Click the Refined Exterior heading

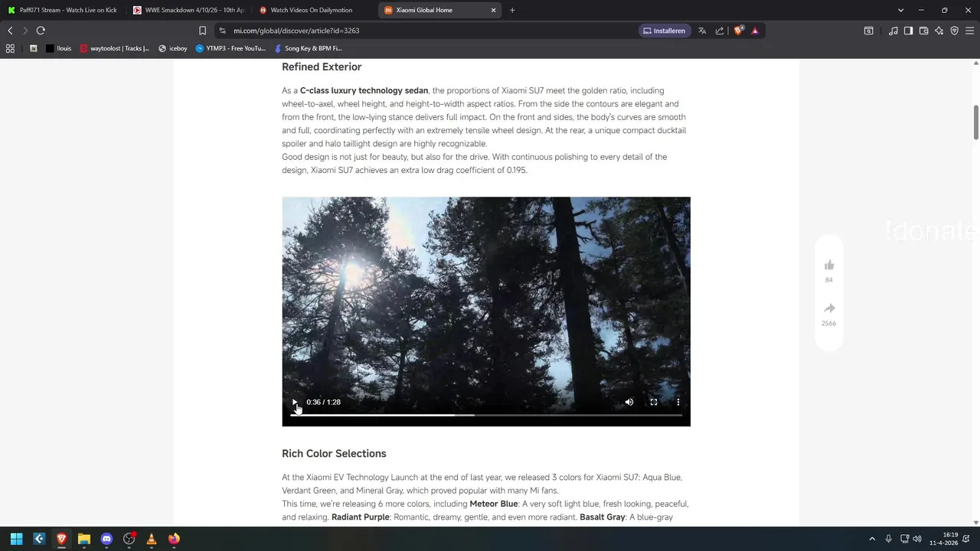pos(322,67)
